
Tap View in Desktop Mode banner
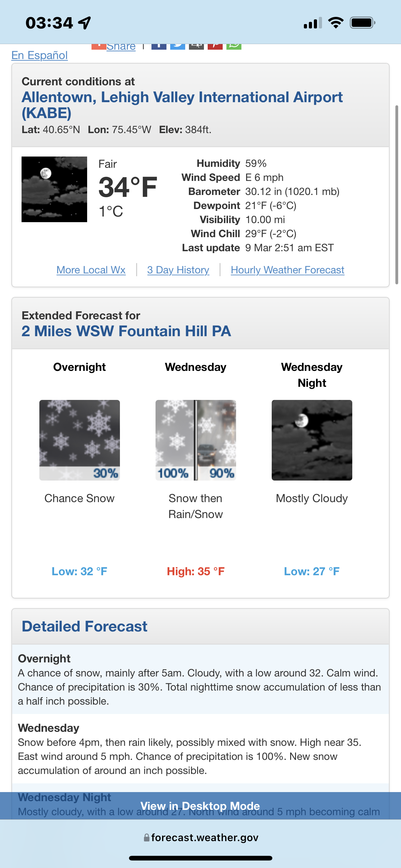tap(200, 806)
